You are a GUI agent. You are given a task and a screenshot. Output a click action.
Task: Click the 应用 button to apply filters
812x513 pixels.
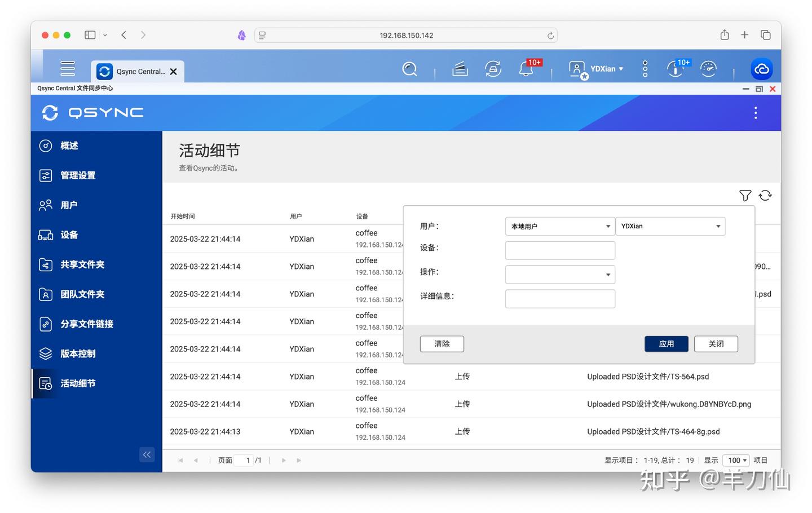point(667,343)
